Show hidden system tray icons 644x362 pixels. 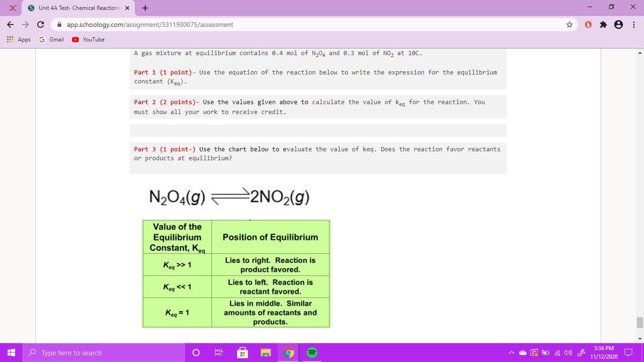click(511, 353)
